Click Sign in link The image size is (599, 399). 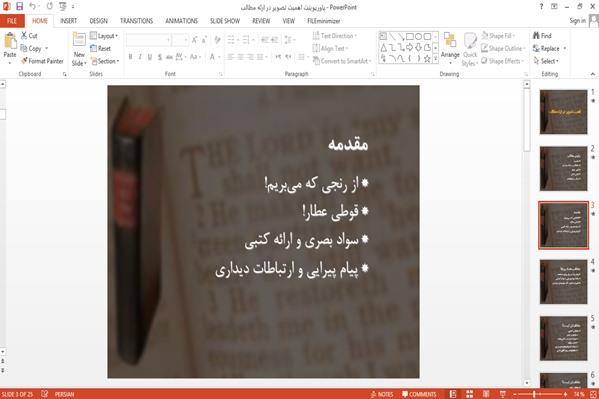coord(577,21)
